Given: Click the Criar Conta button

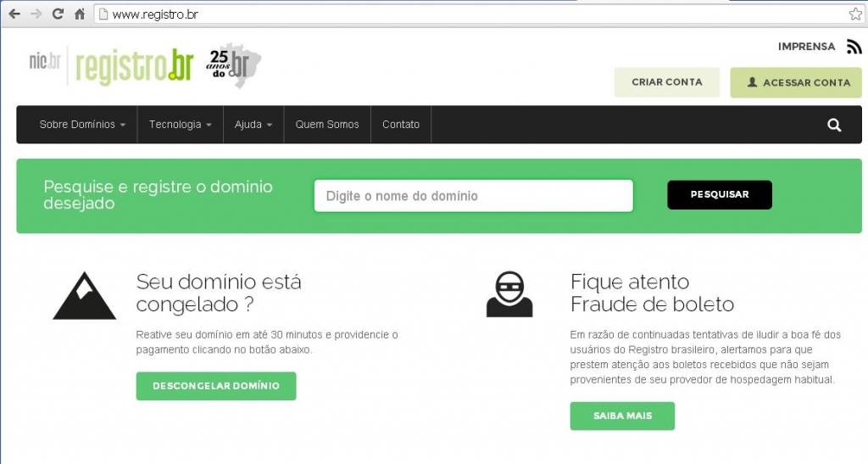Looking at the screenshot, I should (x=667, y=82).
